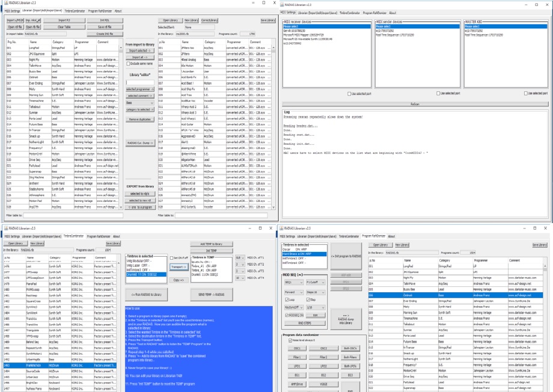This screenshot has width=553, height=392.
Task: Toggle the MODSEQ ON checkbox
Action: coord(287,315)
